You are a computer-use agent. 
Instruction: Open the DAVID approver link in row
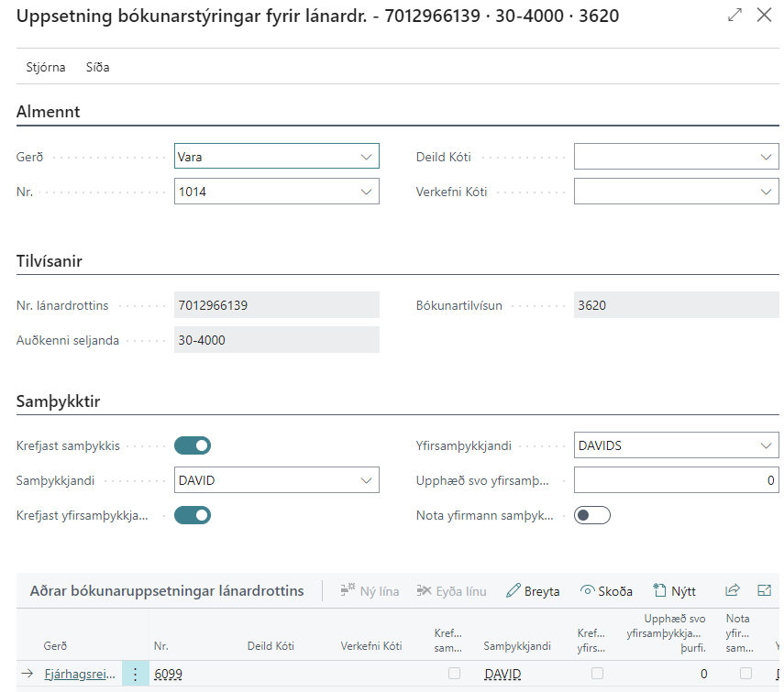tap(502, 674)
